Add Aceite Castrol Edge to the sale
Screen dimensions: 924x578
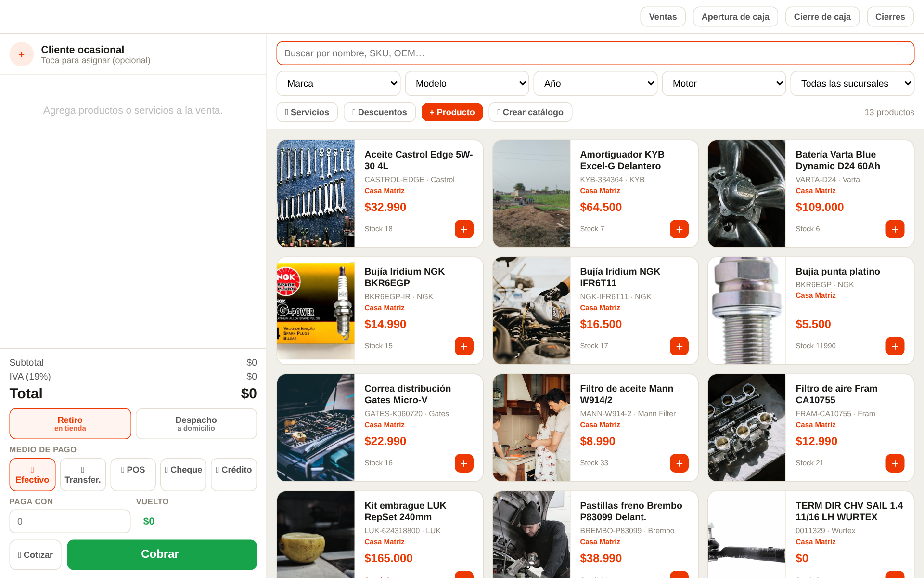[464, 229]
